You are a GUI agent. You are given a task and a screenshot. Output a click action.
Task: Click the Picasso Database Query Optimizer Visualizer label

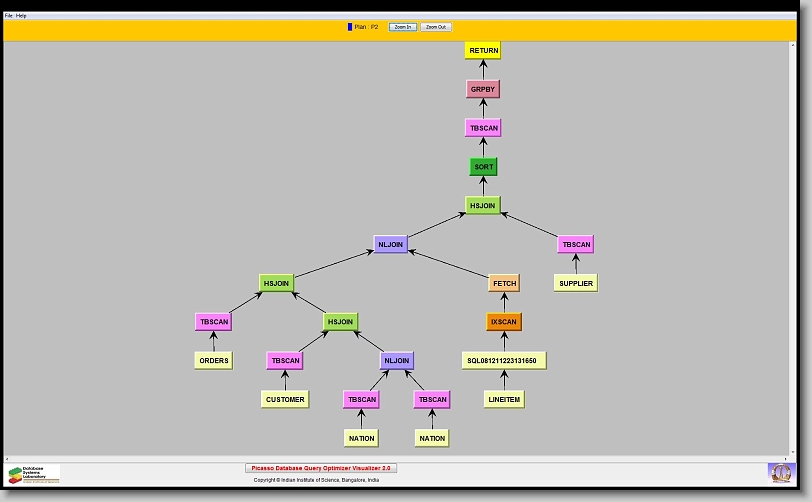tap(321, 467)
